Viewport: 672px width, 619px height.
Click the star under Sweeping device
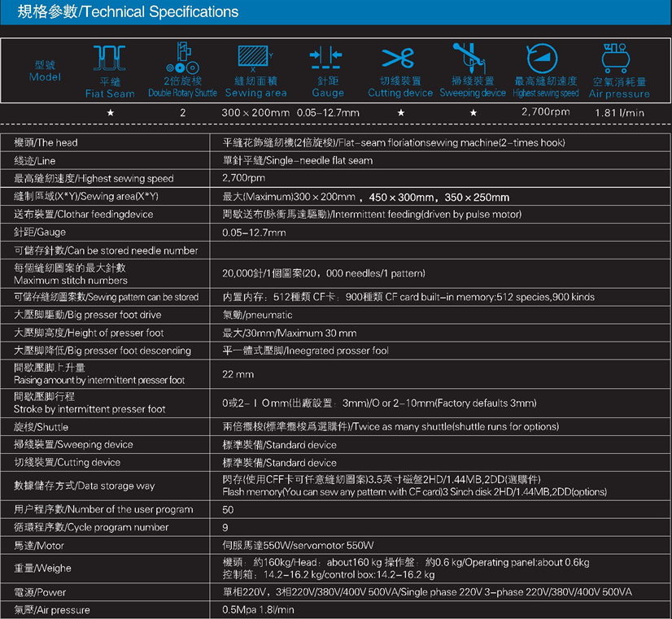[x=473, y=113]
